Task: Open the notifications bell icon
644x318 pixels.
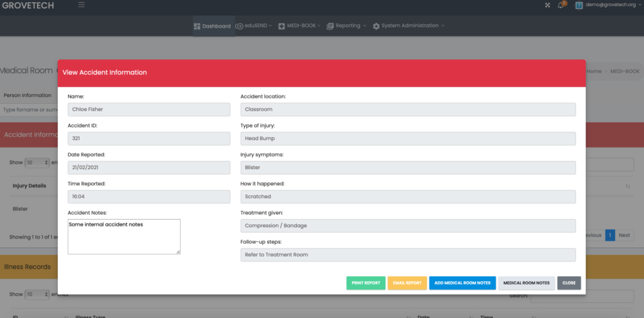Action: click(x=561, y=5)
